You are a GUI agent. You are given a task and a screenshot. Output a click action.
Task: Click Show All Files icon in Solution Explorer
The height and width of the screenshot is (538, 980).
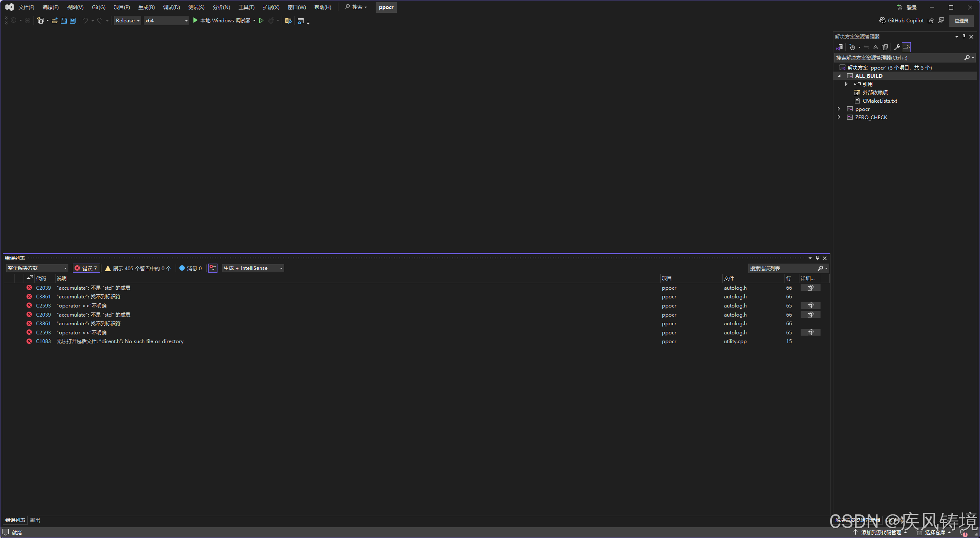tap(885, 47)
